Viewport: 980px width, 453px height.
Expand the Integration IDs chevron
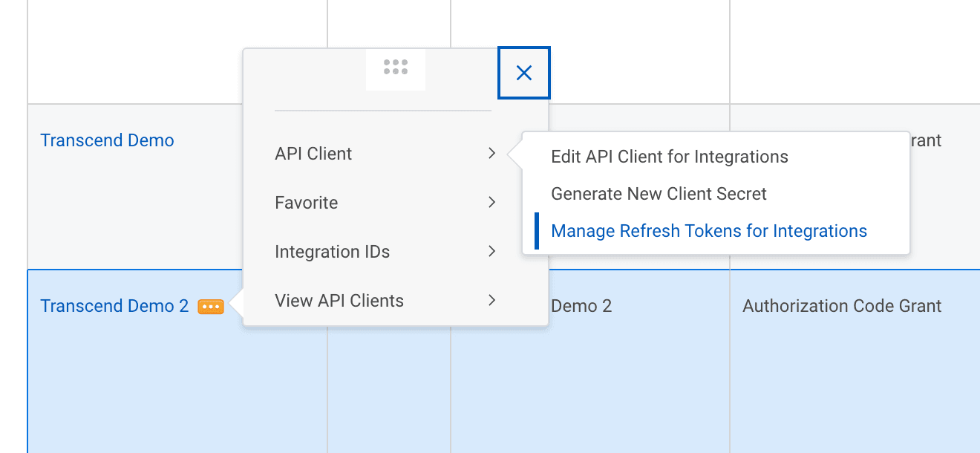(x=491, y=252)
